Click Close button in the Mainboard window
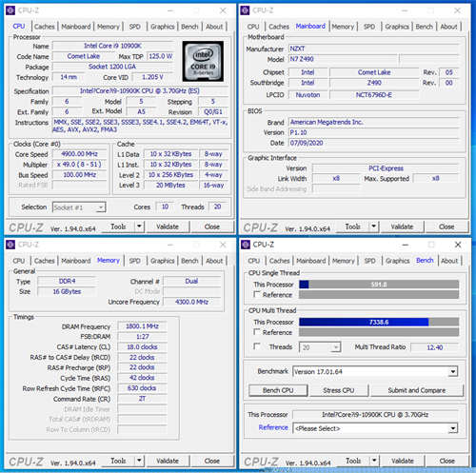Viewport: 476px width, 473px height. click(x=446, y=227)
